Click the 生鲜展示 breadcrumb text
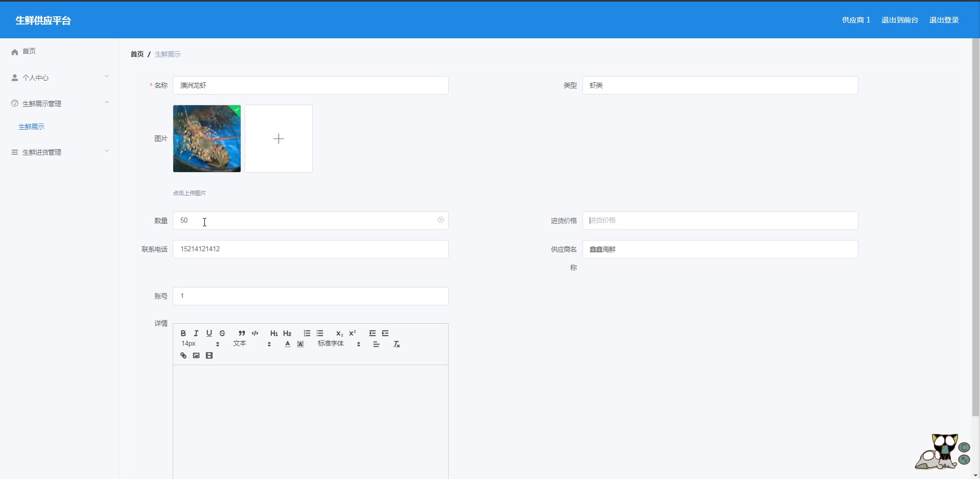Screen dimensions: 980x479 [x=168, y=54]
